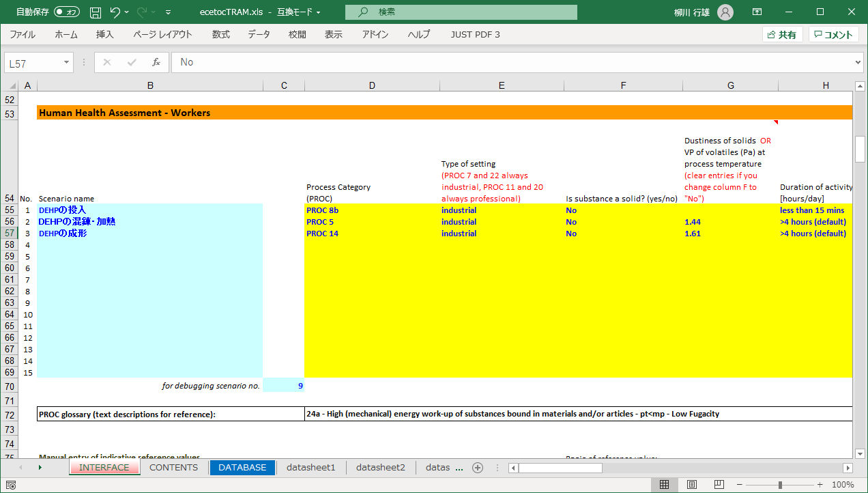Add a new sheet with plus icon

[x=478, y=468]
